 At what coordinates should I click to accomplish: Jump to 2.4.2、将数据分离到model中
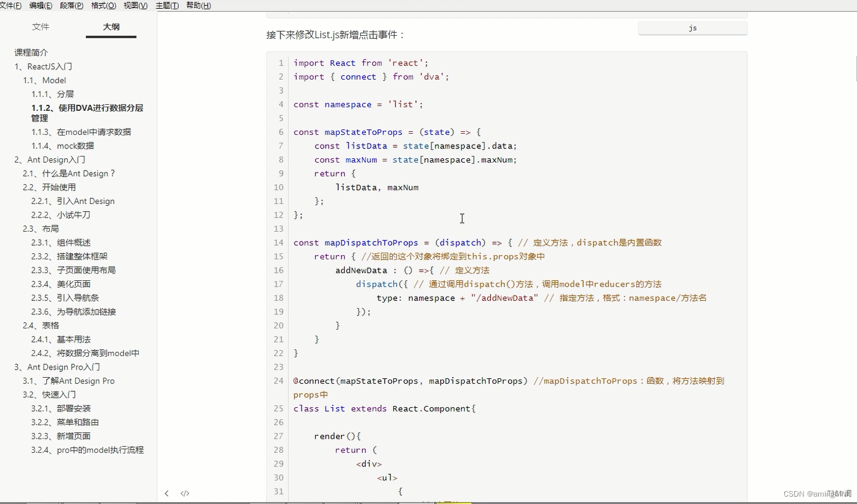click(85, 353)
